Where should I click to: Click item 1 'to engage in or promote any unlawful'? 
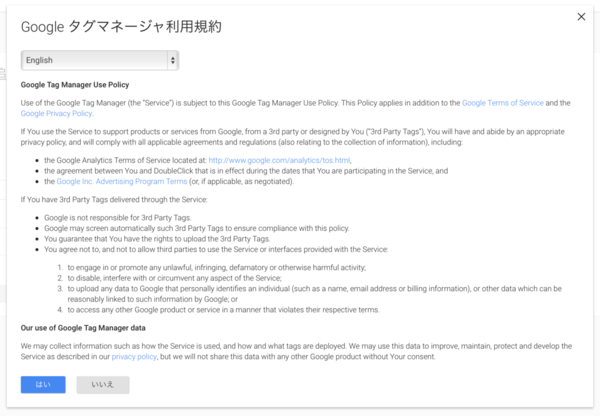(x=217, y=268)
